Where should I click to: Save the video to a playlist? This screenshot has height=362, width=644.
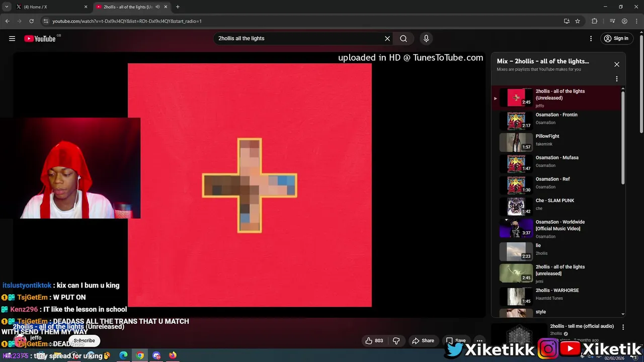tap(456, 340)
